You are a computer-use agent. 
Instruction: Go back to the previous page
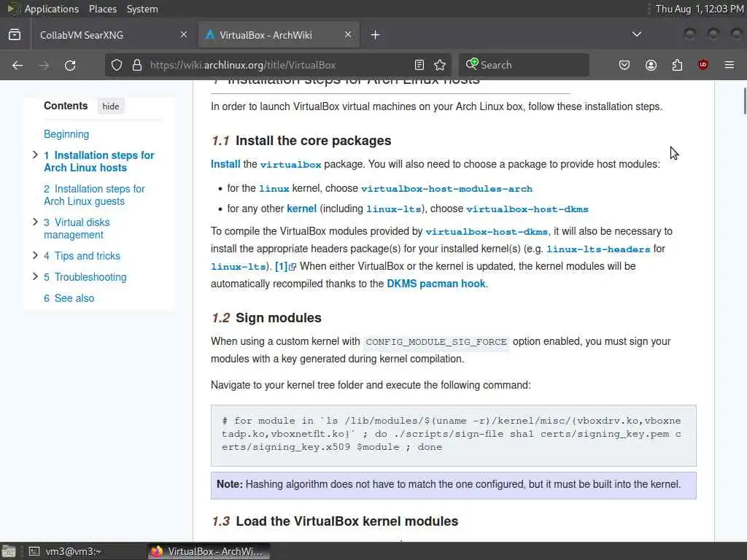(x=18, y=65)
